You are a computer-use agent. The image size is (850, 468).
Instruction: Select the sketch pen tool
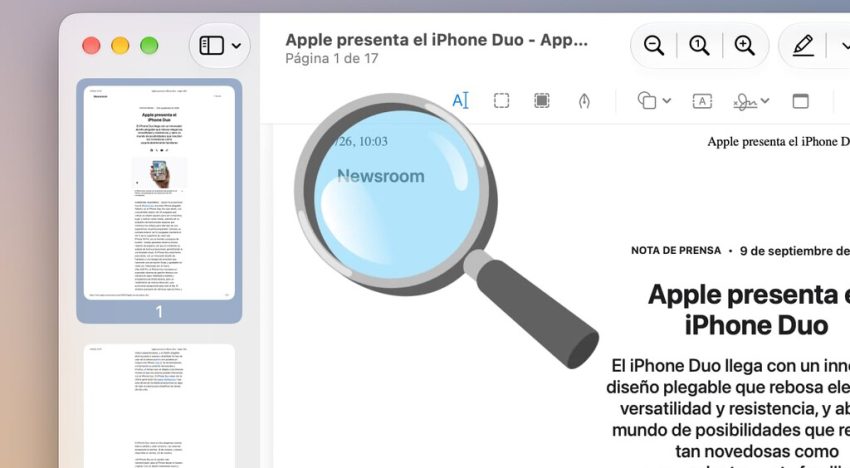(x=584, y=101)
